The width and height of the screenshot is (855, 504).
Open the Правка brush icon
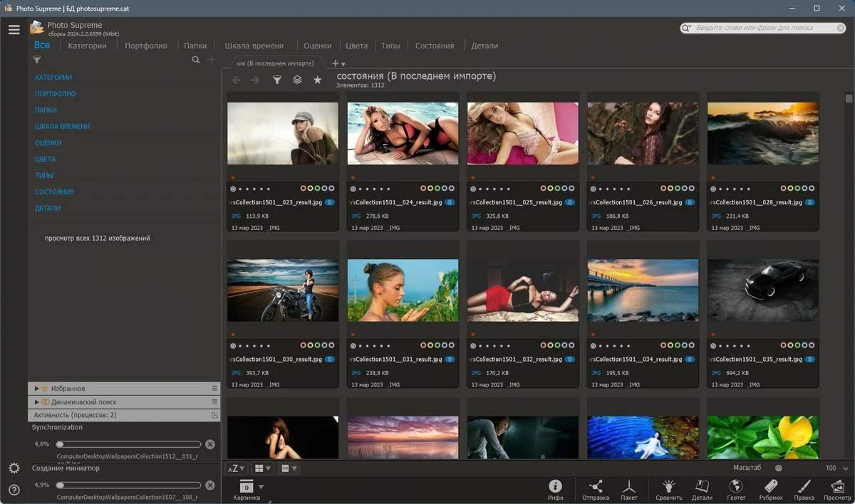[x=804, y=489]
